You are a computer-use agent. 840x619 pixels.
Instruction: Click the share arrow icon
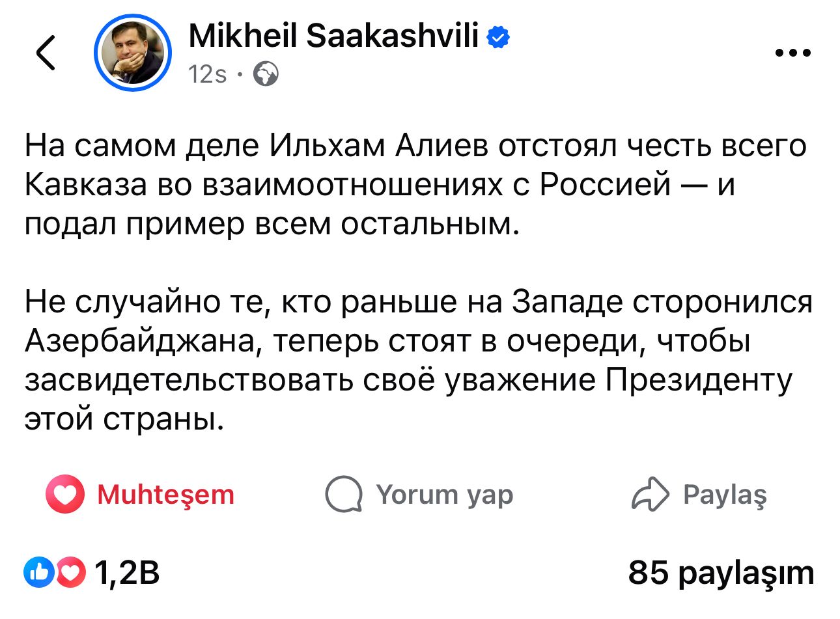click(x=649, y=495)
